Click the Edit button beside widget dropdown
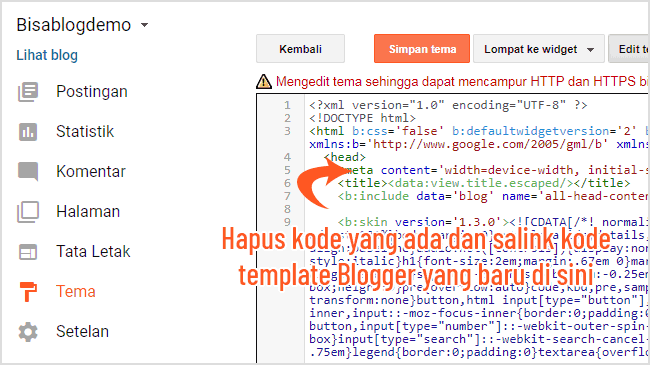 (x=629, y=49)
